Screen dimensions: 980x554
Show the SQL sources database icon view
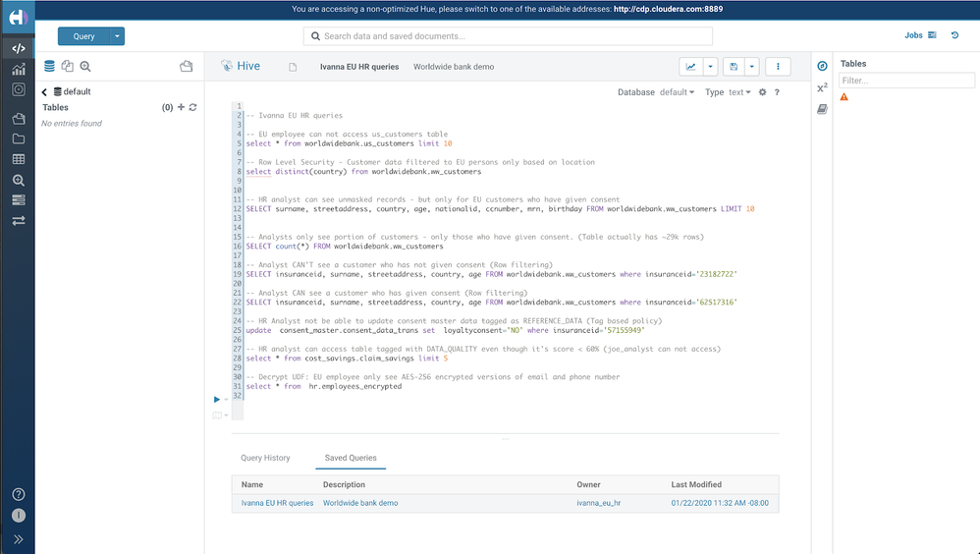pos(49,67)
